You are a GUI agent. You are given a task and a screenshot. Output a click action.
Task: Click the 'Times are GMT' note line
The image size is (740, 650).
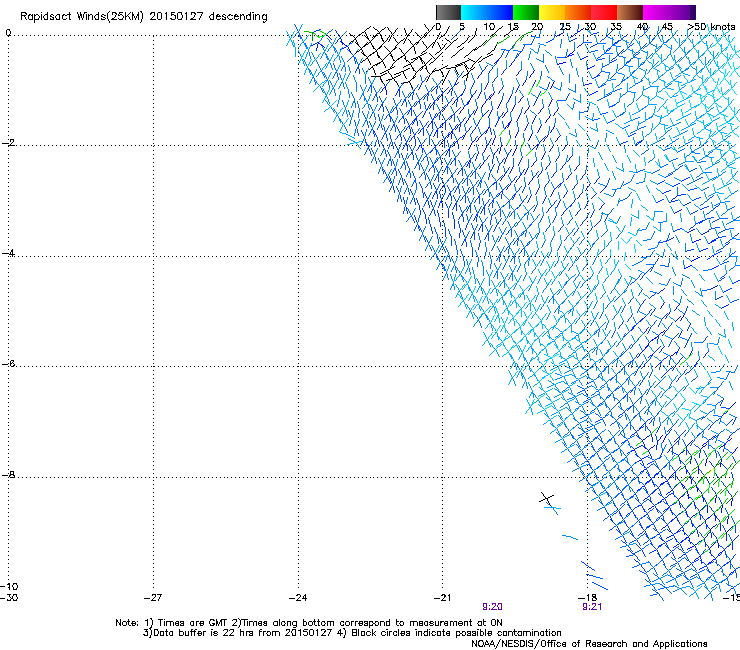pos(309,623)
